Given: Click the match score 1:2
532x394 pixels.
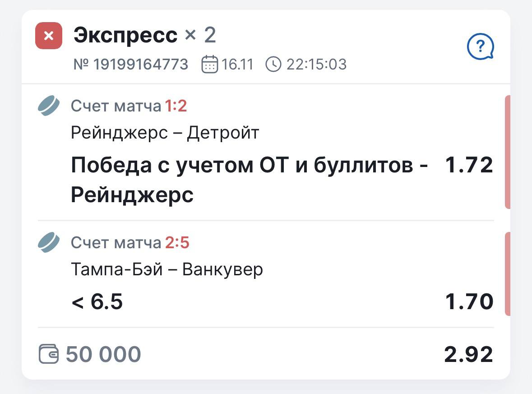Looking at the screenshot, I should [176, 106].
